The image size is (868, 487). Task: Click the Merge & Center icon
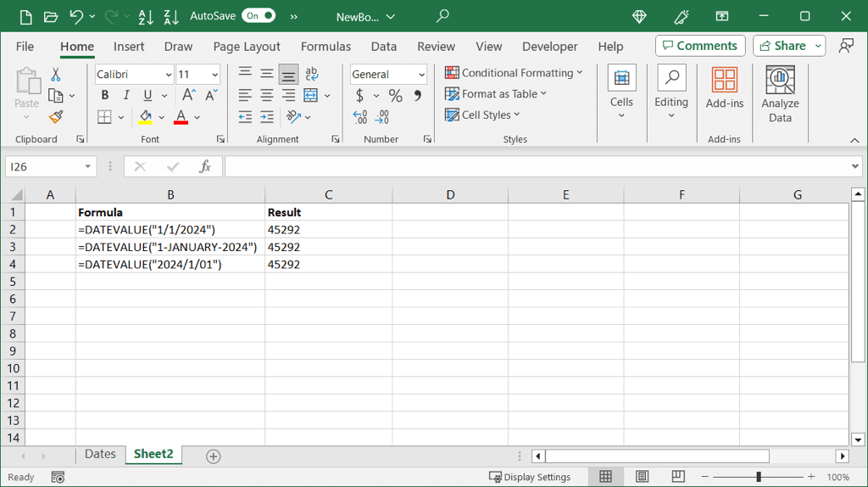point(311,95)
